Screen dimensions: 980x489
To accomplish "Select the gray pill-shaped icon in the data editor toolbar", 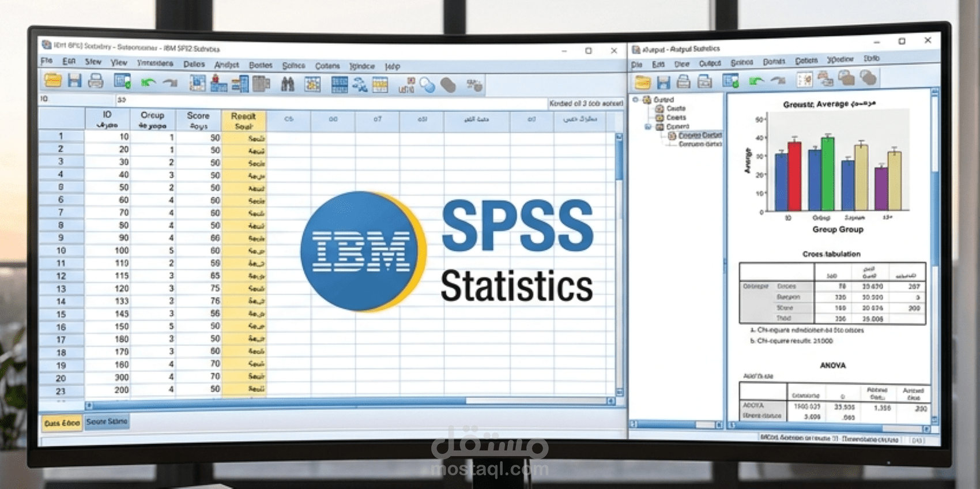I will [x=448, y=86].
